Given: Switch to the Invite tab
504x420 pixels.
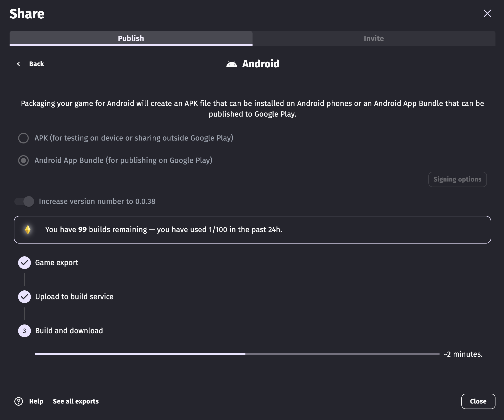Looking at the screenshot, I should [x=374, y=38].
